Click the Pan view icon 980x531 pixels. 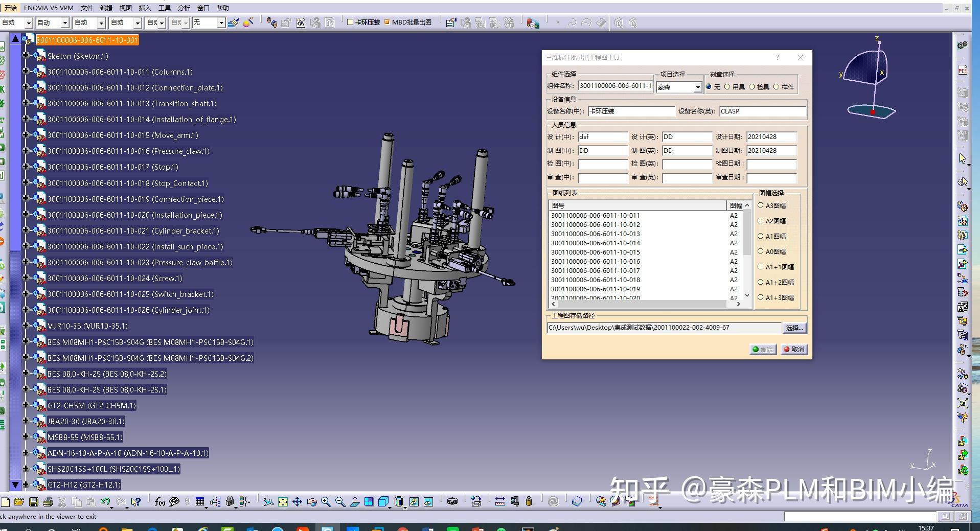297,502
